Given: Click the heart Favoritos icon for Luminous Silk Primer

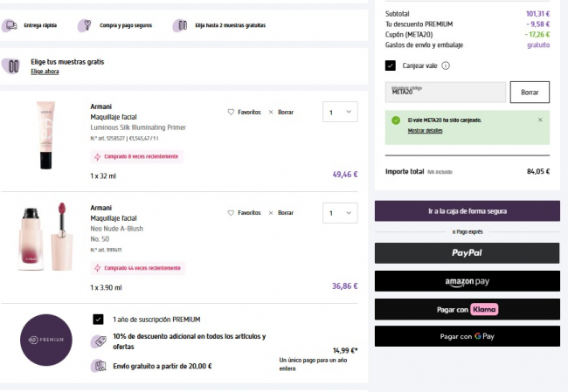Looking at the screenshot, I should [x=231, y=113].
